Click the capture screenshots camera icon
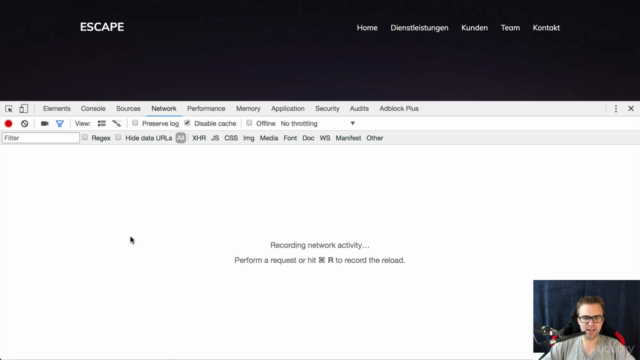Screen dimensions: 640x360 44,124
